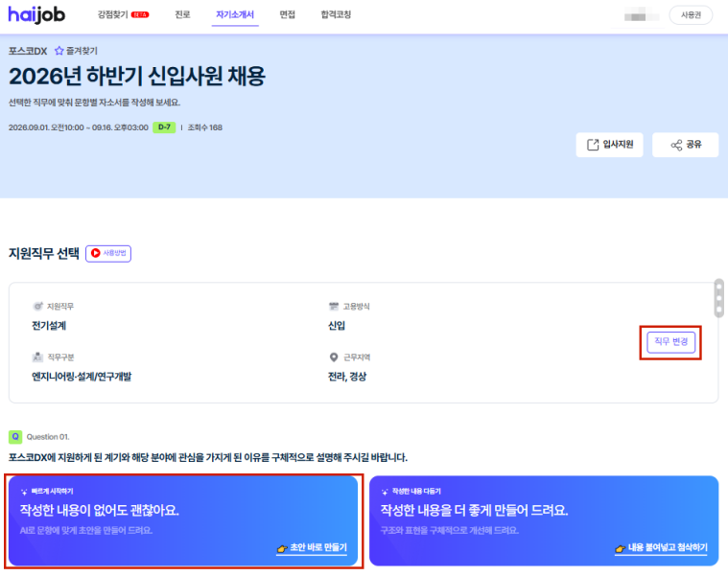Screen dimensions: 728x576
Task: Play the 사용방법 video guide
Action: pos(108,253)
